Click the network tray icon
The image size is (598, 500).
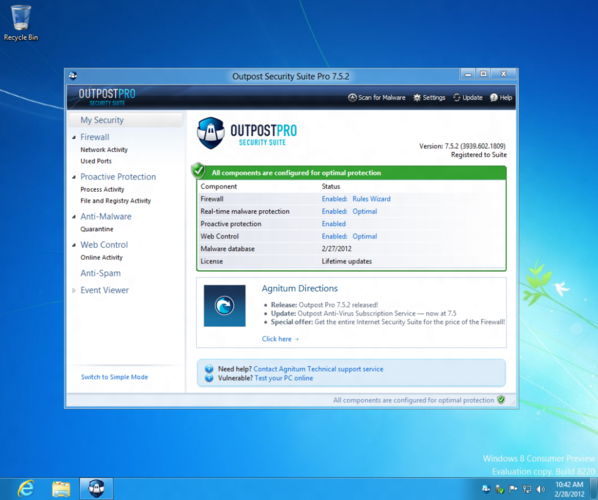[527, 489]
